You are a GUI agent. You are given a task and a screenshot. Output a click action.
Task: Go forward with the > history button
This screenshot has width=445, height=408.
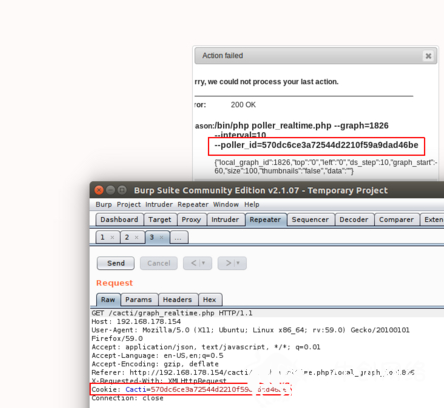coord(232,263)
